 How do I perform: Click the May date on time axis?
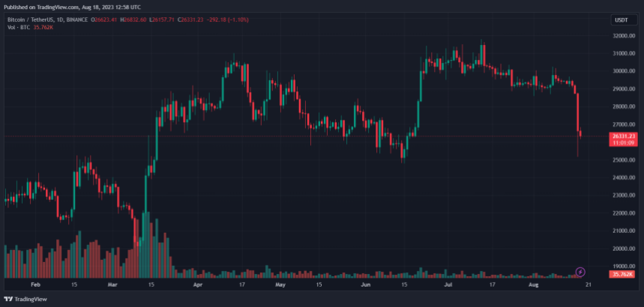coord(280,285)
